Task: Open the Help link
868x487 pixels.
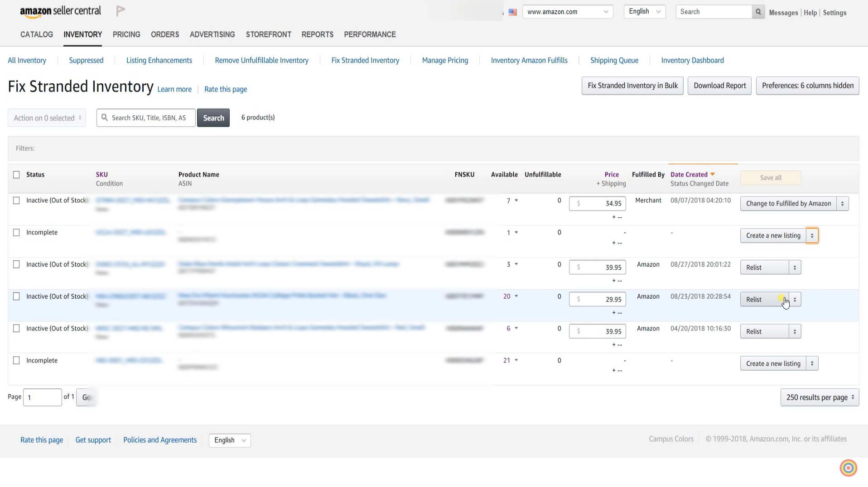Action: (x=810, y=13)
